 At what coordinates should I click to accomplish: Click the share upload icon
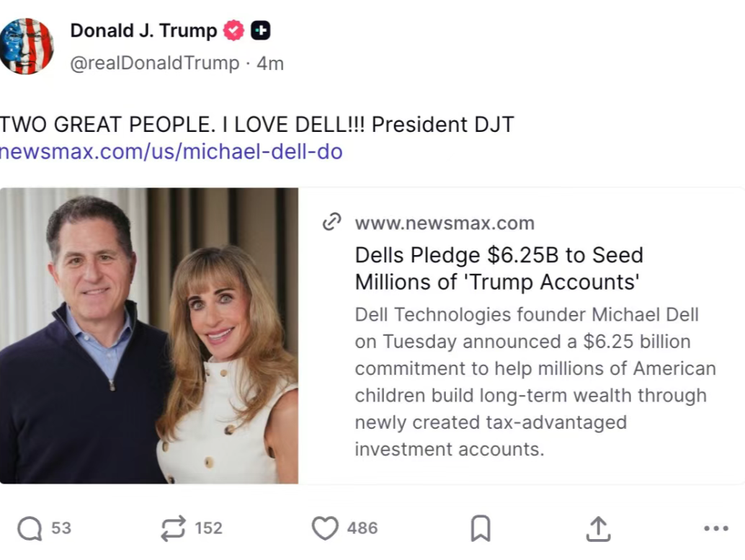click(x=597, y=528)
